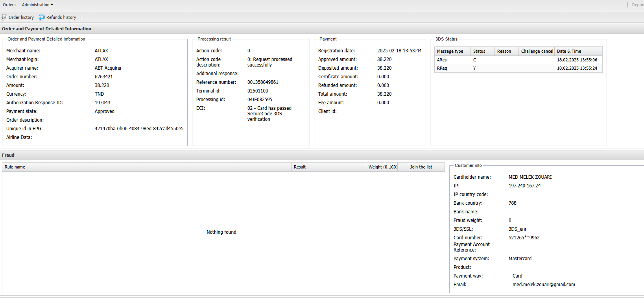Click the Reason column header

504,51
